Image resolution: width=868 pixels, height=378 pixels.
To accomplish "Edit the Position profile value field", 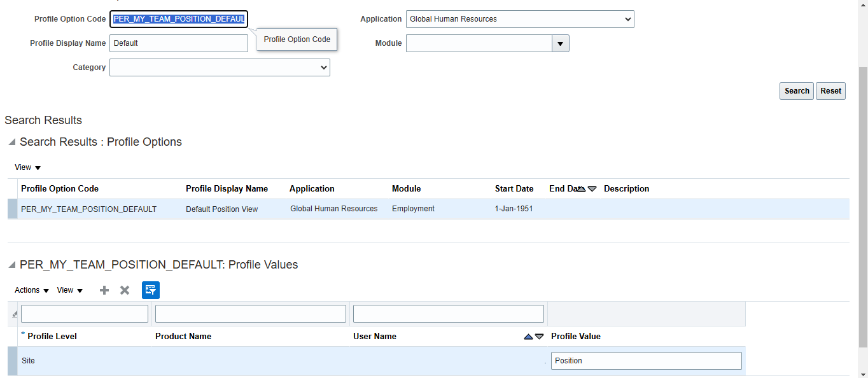I will [x=646, y=360].
